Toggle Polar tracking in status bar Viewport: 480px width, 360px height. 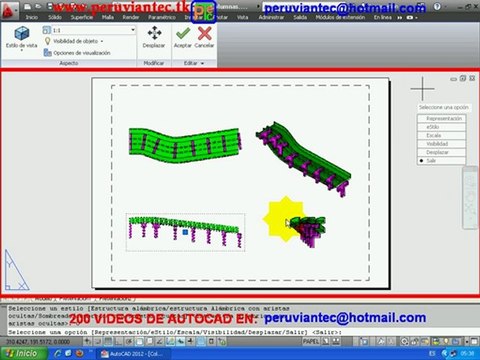point(129,341)
